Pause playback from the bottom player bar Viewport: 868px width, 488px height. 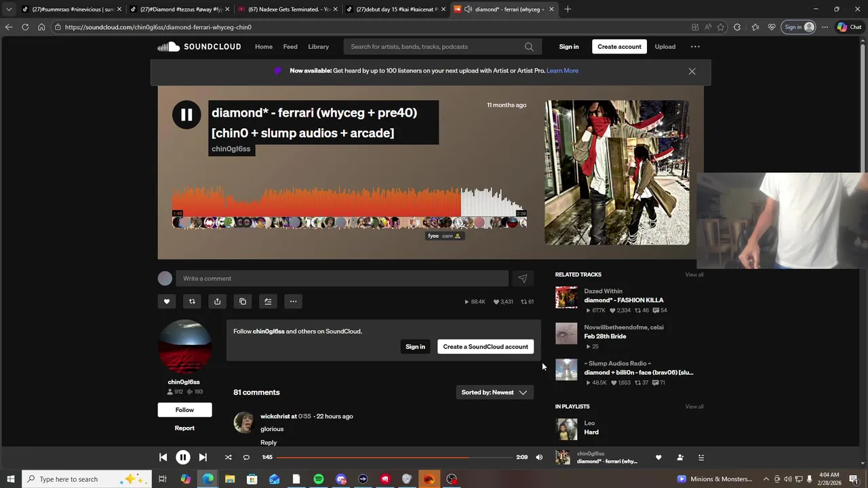[183, 457]
